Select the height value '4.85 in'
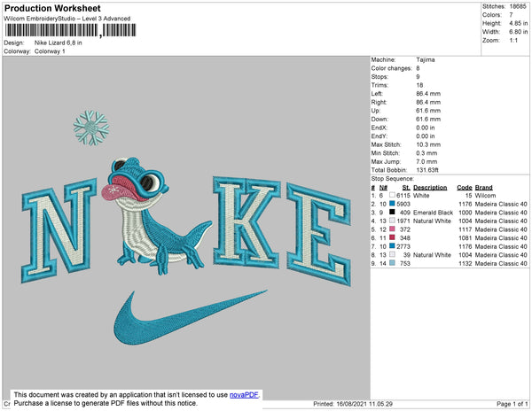This screenshot has height=411, width=532. point(519,23)
